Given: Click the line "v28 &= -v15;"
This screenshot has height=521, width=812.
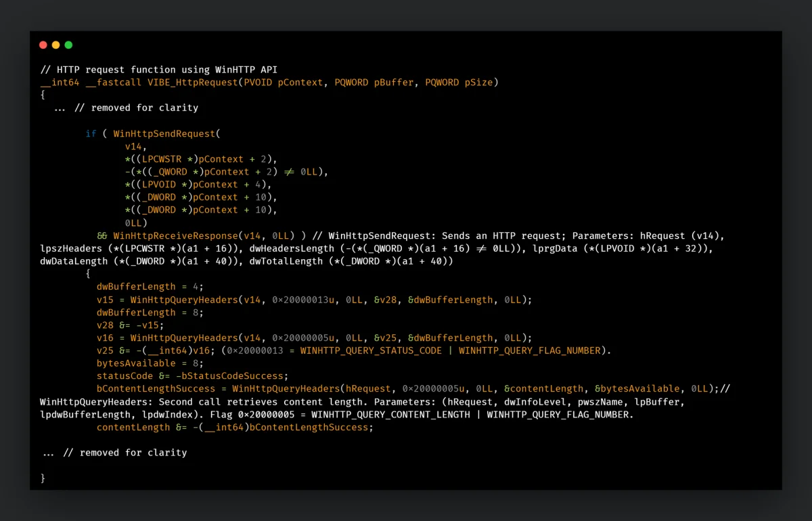Looking at the screenshot, I should pos(131,325).
